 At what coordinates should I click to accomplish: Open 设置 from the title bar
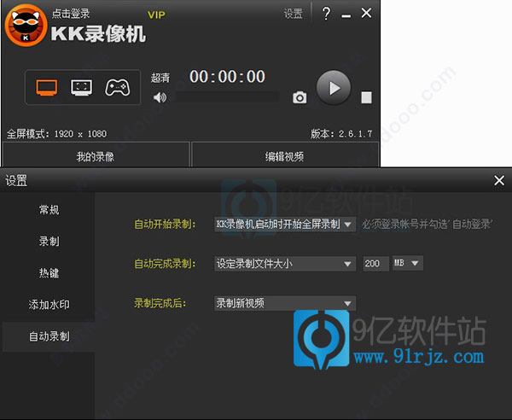point(293,14)
